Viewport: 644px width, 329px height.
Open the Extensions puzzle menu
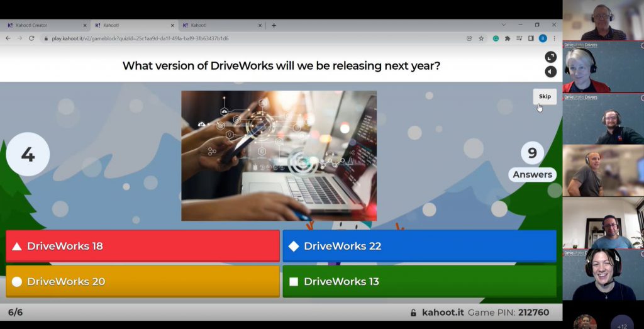[x=508, y=38]
